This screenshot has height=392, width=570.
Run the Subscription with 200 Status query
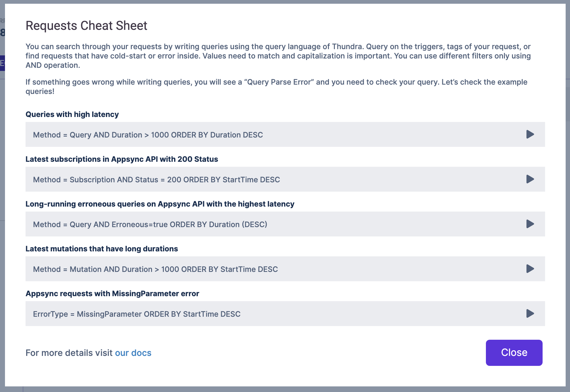click(x=530, y=179)
